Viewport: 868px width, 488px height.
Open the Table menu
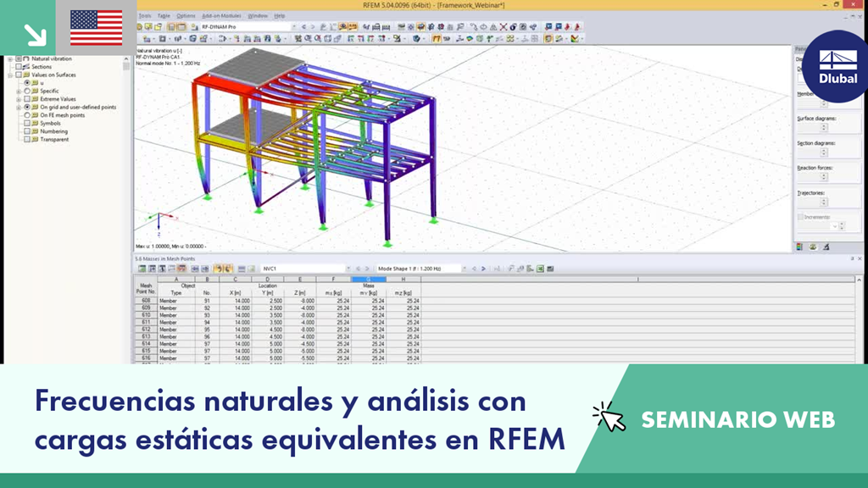click(x=164, y=16)
